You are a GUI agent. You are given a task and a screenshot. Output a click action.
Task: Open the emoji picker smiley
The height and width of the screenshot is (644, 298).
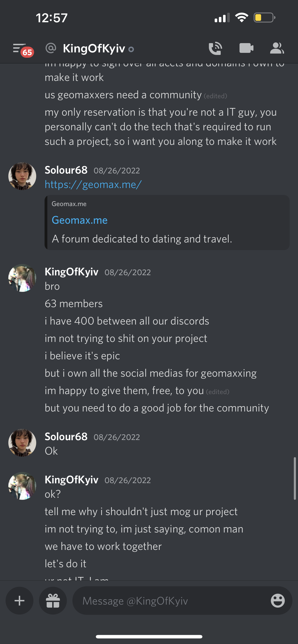278,600
